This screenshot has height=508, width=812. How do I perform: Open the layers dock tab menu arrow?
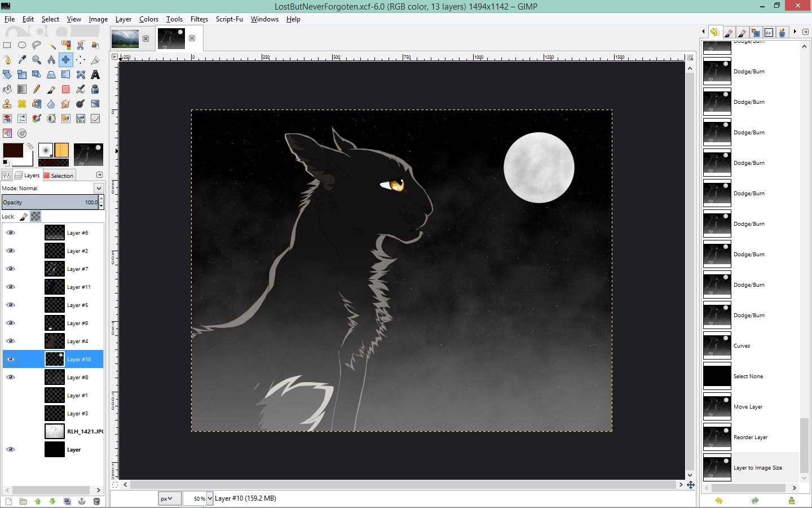pyautogui.click(x=99, y=175)
